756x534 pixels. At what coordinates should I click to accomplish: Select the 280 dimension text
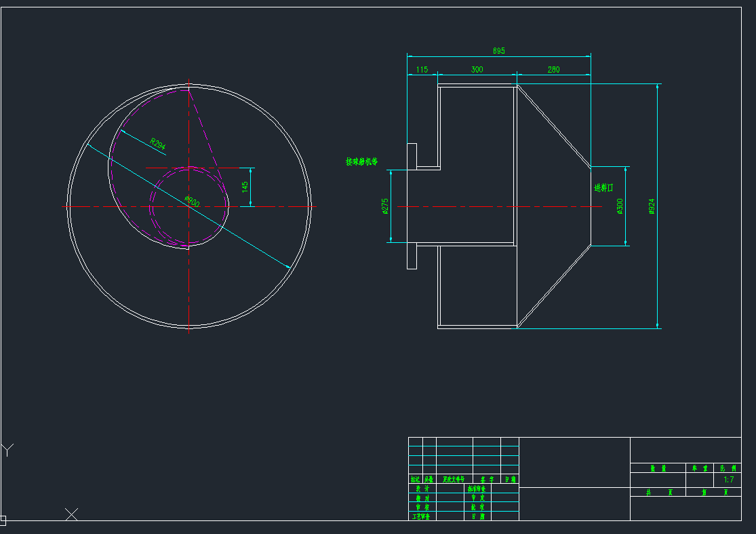(x=553, y=70)
